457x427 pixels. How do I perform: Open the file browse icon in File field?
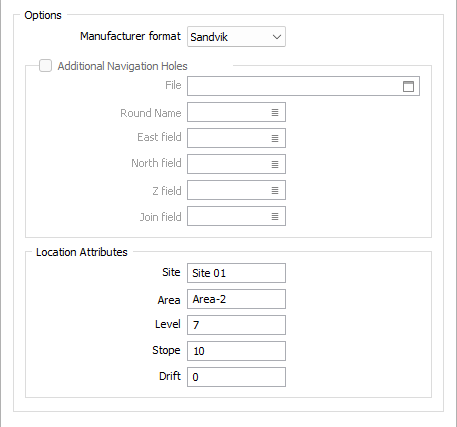[408, 86]
